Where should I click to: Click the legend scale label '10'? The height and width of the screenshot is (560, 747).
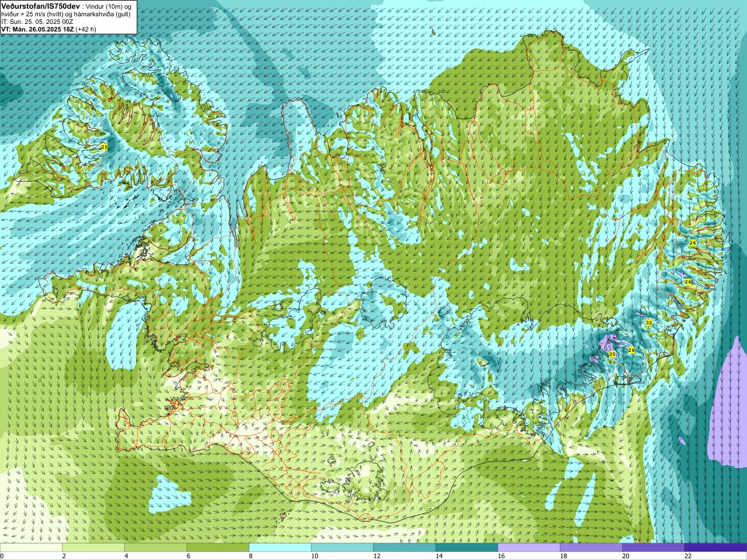[x=315, y=556]
